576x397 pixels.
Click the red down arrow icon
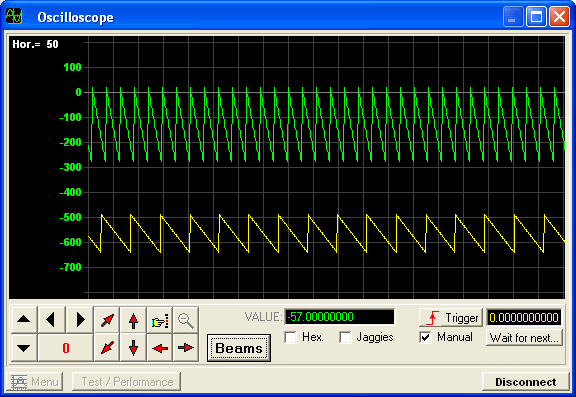click(x=133, y=348)
